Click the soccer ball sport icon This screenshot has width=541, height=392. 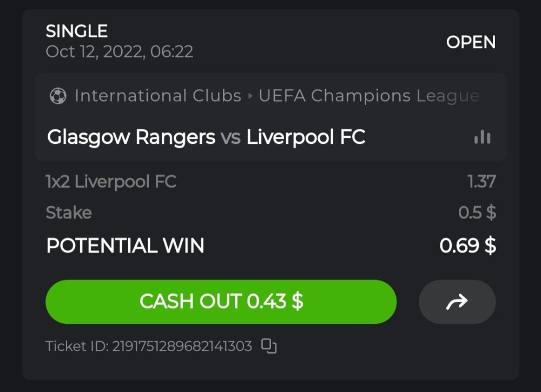pyautogui.click(x=57, y=96)
